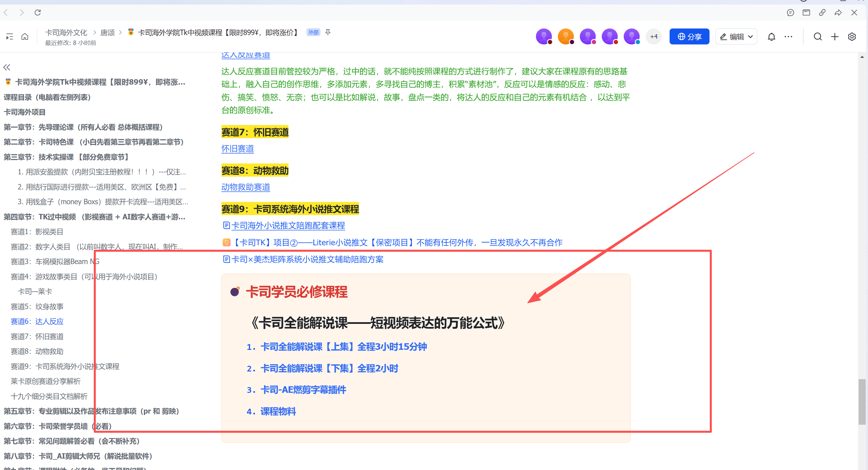Open the 达人反应赛道 link at top
This screenshot has height=470, width=868.
click(246, 55)
